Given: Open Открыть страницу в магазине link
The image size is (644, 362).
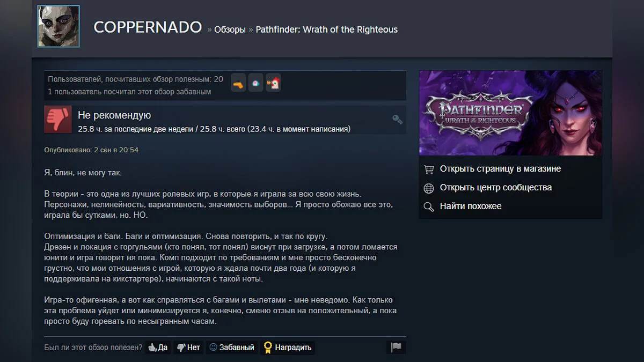Looking at the screenshot, I should point(500,168).
